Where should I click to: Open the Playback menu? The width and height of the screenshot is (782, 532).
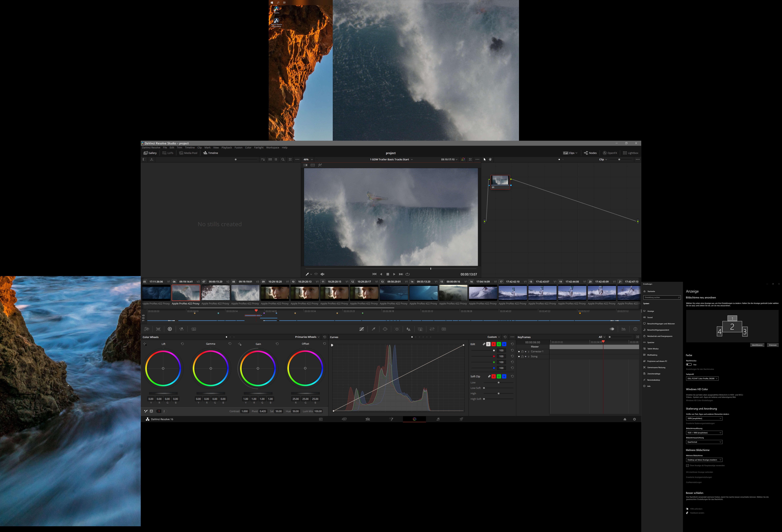click(x=227, y=148)
